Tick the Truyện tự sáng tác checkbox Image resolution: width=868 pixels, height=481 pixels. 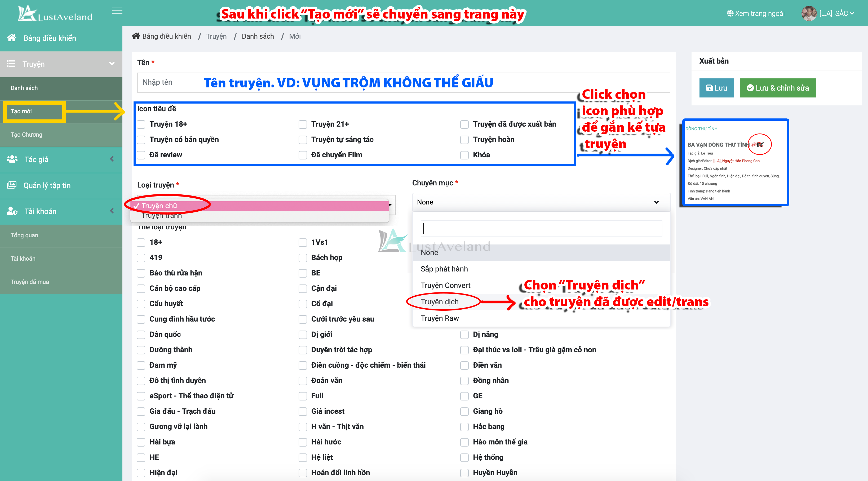[x=303, y=140]
